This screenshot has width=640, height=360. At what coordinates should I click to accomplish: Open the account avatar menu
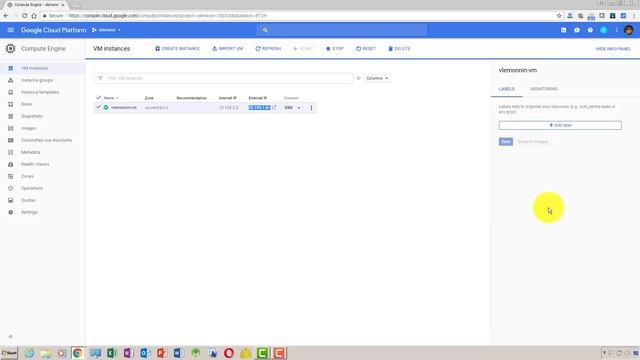[629, 30]
